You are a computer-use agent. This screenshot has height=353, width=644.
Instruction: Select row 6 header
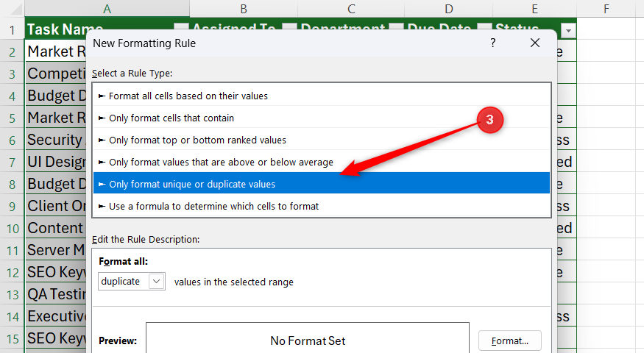pyautogui.click(x=13, y=140)
